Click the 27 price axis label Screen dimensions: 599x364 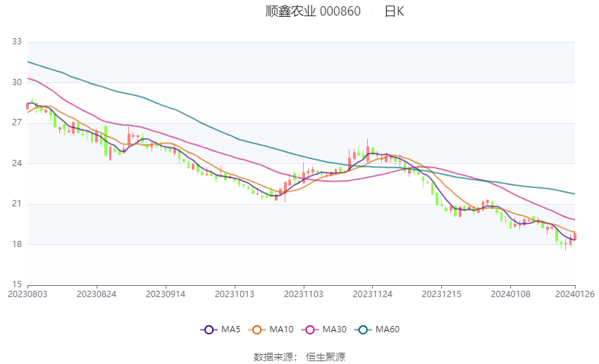point(17,123)
